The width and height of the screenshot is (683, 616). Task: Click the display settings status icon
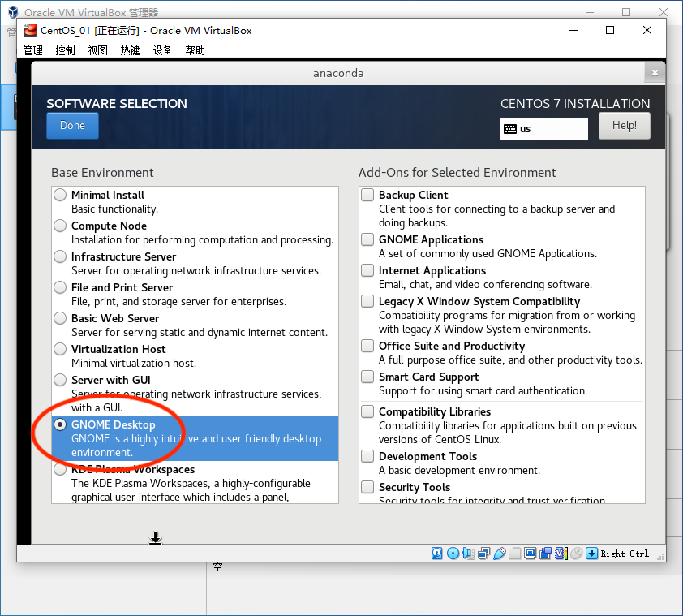click(530, 554)
